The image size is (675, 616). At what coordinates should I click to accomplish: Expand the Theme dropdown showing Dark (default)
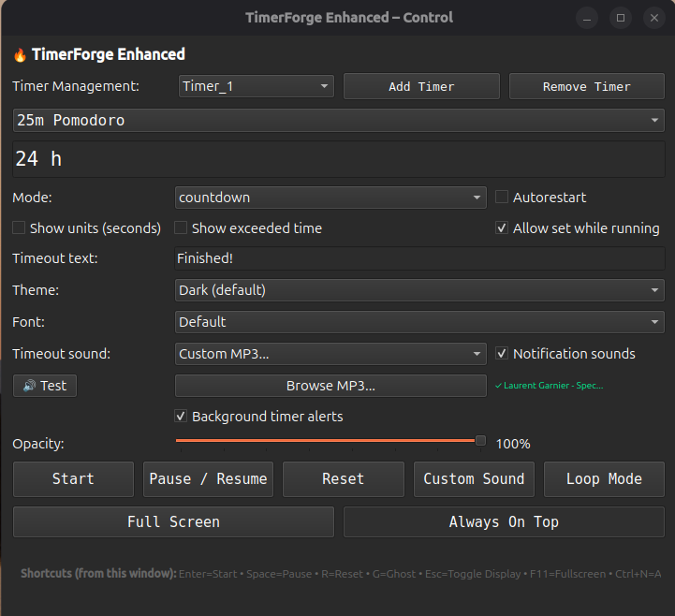(x=419, y=290)
